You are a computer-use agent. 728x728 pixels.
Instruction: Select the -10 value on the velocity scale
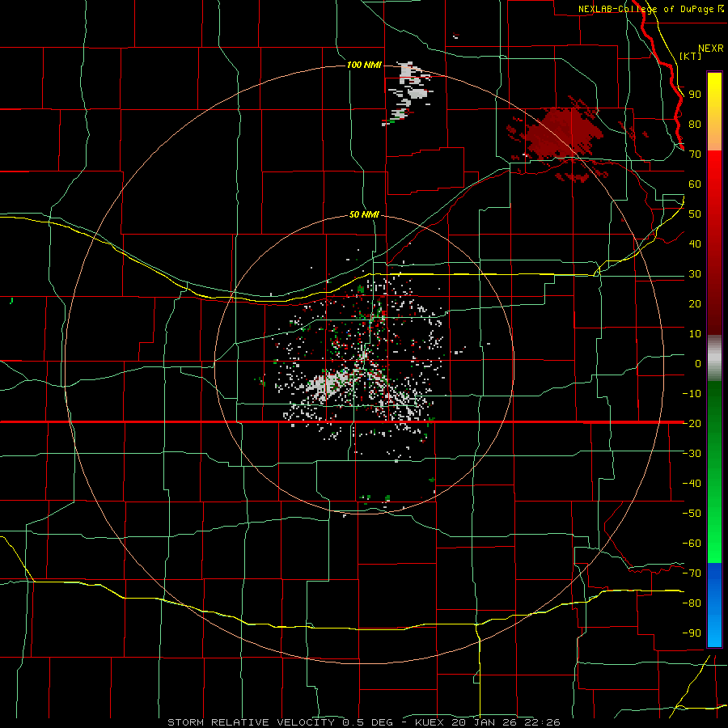pos(692,394)
